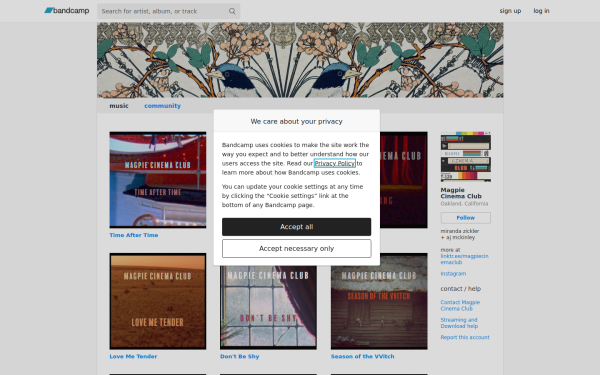The image size is (600, 375).
Task: Click Report this account link
Action: coord(465,337)
